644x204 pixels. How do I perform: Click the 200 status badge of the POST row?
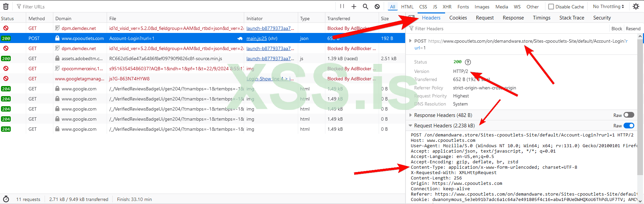coord(6,38)
